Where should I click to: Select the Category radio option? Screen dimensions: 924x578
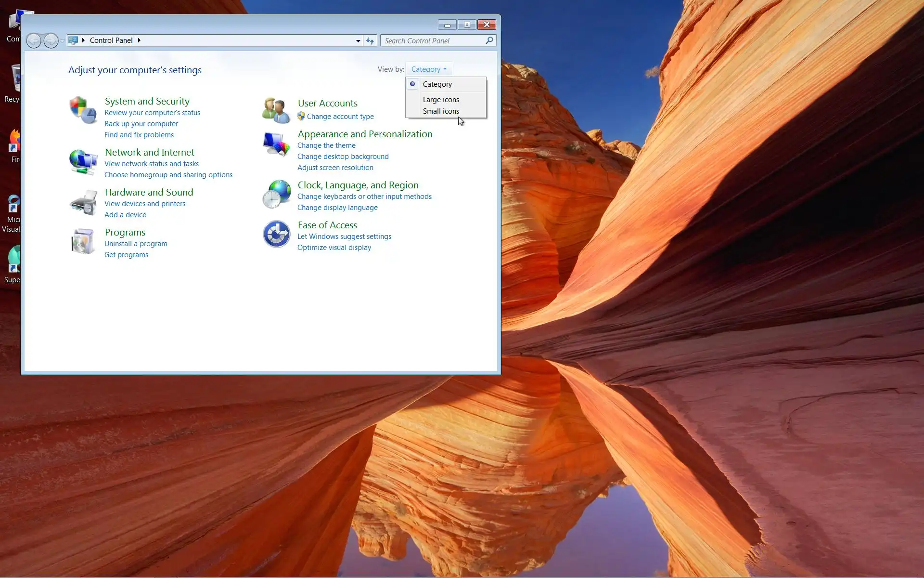(x=437, y=84)
